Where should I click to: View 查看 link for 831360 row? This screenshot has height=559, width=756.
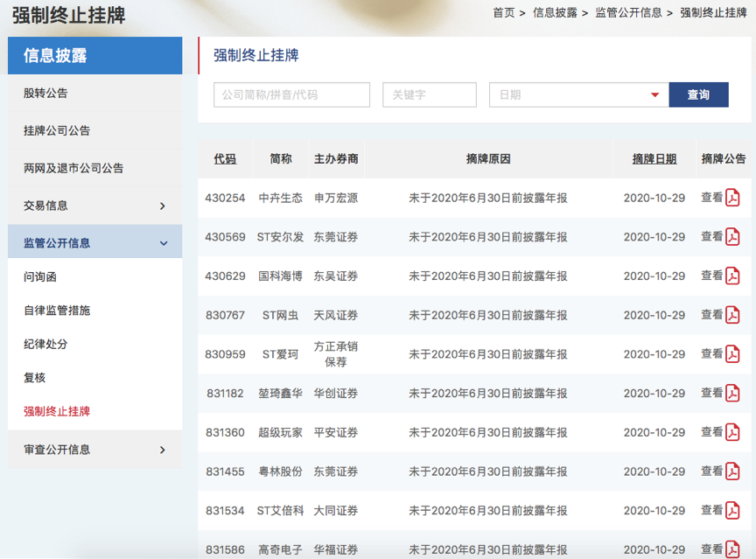click(x=711, y=432)
